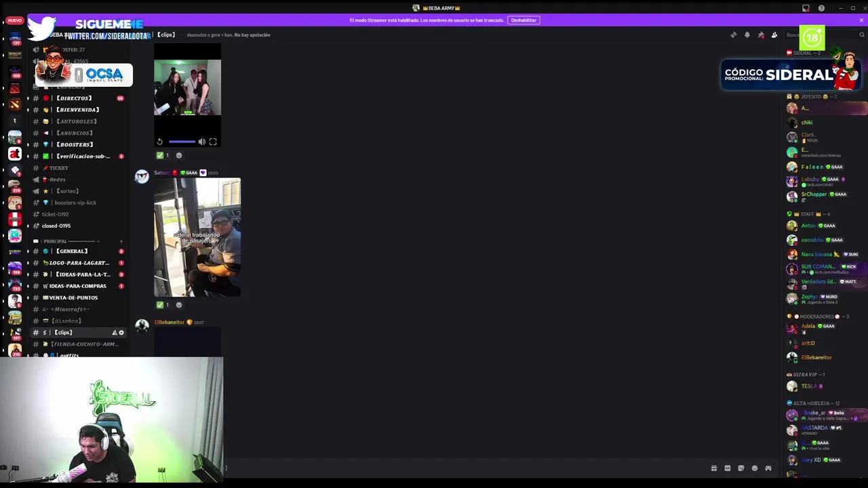The image size is (868, 488).
Task: Open the TICKET channel
Action: point(79,168)
